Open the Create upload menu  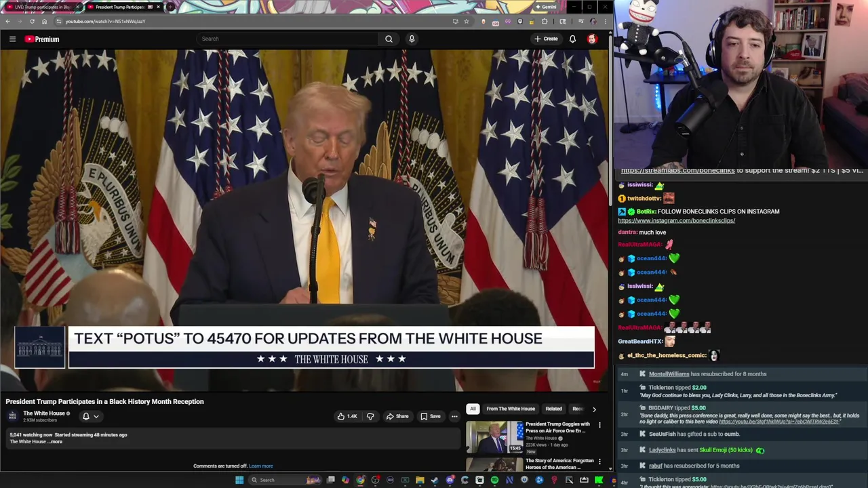[x=546, y=39]
